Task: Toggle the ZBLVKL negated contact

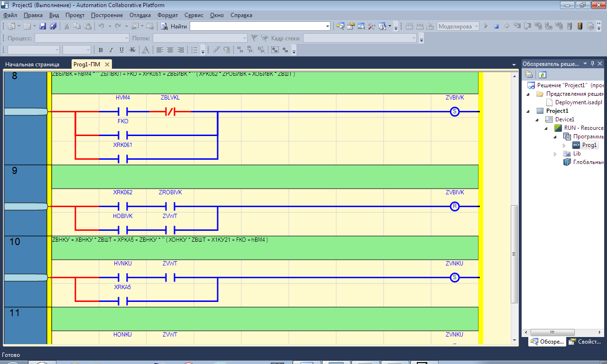Action: click(x=170, y=112)
